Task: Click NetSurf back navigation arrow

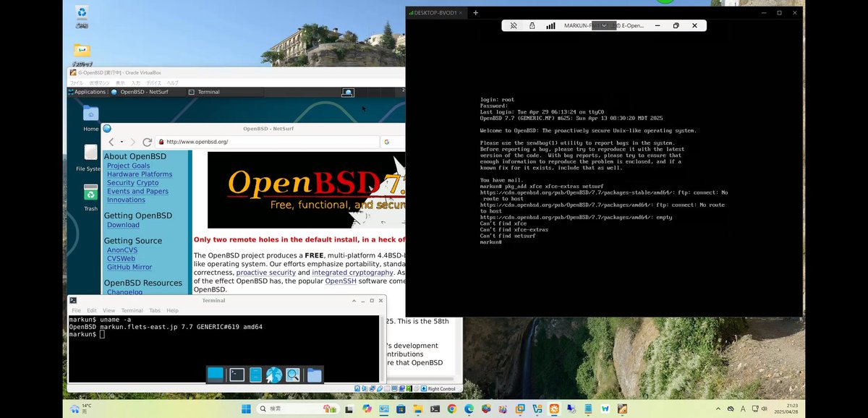Action: pos(111,142)
